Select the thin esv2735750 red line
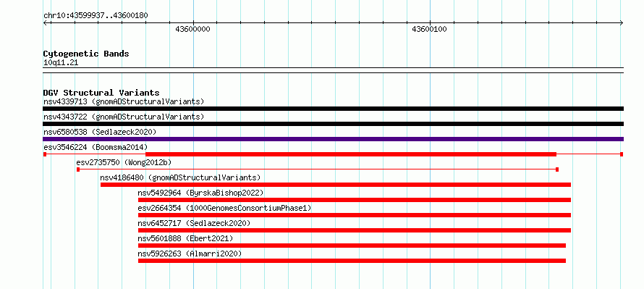The height and width of the screenshot is (289, 644). [x=318, y=169]
